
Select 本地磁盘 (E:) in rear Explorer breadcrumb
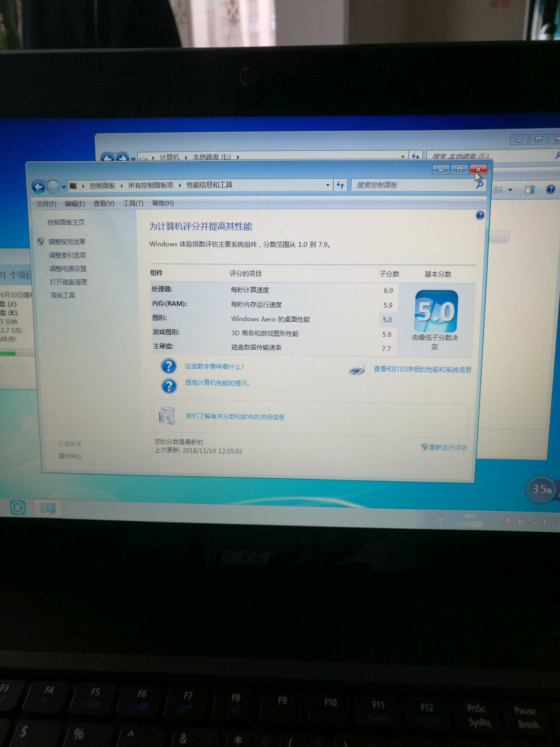click(x=212, y=157)
